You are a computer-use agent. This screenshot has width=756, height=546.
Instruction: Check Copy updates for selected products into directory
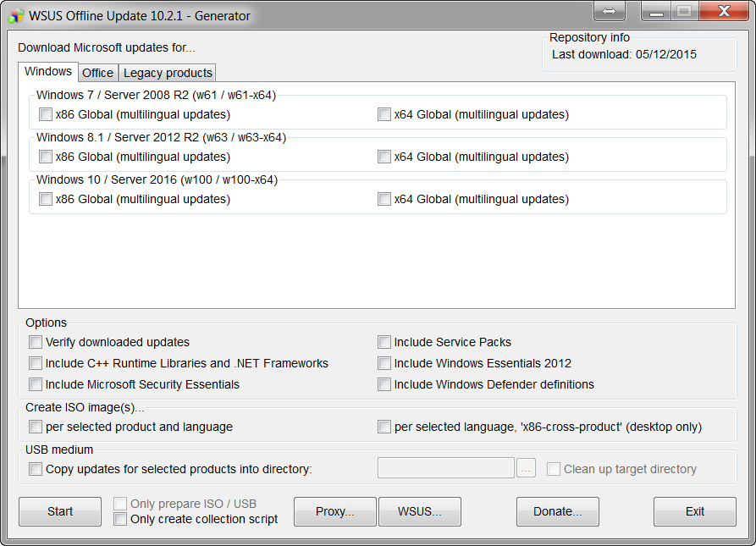tap(36, 469)
